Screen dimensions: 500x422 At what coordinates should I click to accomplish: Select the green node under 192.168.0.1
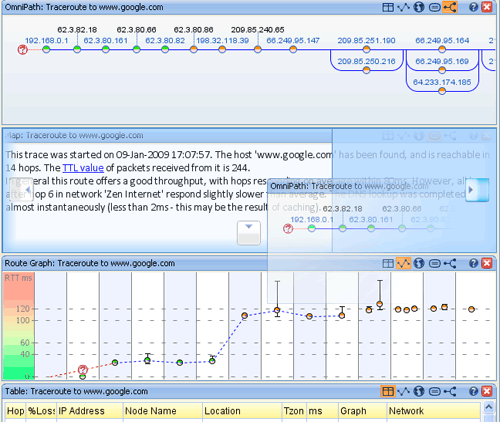(x=46, y=50)
